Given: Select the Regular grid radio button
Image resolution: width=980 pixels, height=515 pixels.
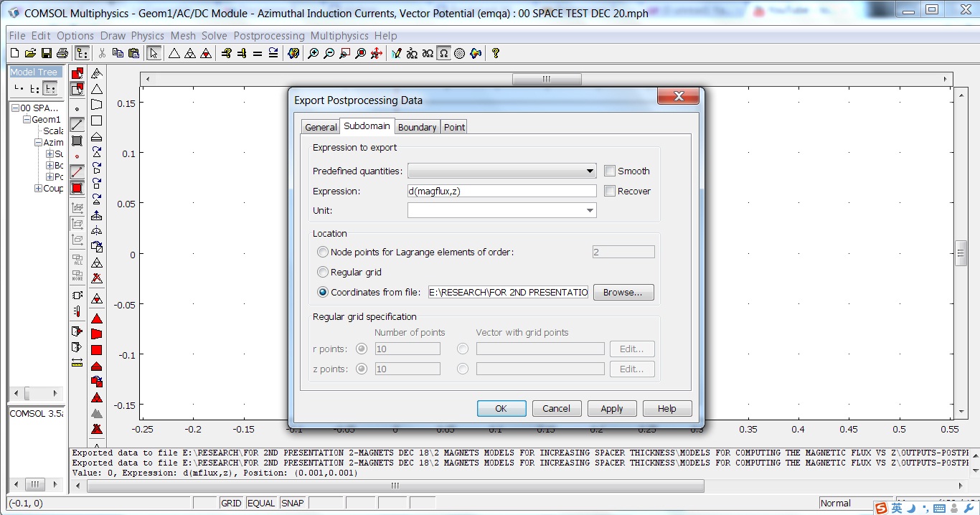Looking at the screenshot, I should pyautogui.click(x=324, y=273).
